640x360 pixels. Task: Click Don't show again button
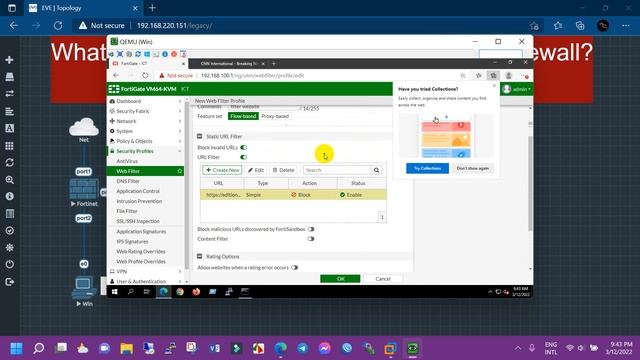coord(473,168)
